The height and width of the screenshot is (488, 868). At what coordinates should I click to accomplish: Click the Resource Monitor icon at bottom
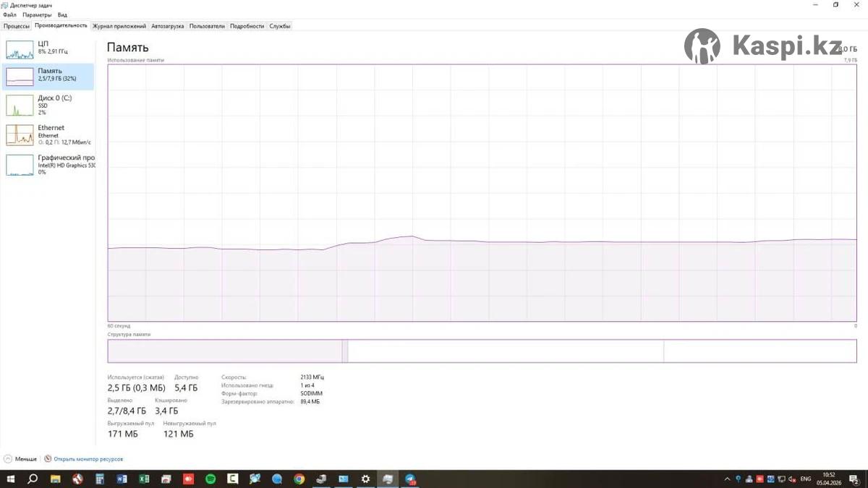[48, 459]
